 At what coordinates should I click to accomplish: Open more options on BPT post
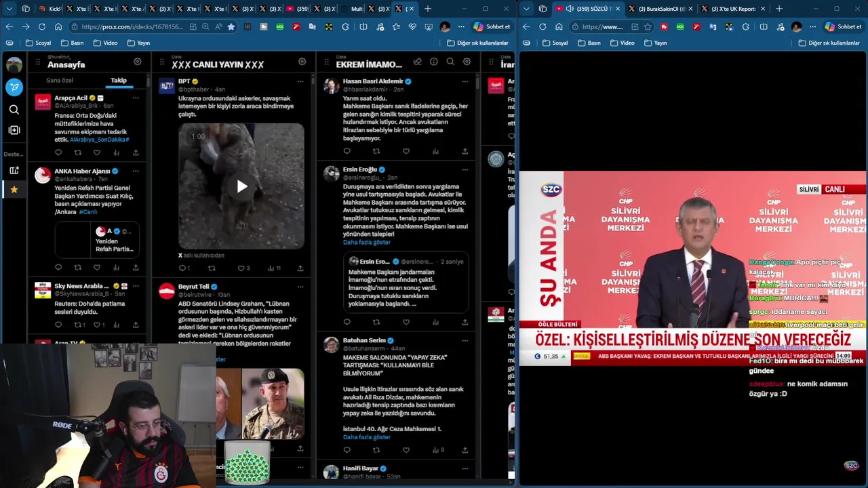(300, 81)
